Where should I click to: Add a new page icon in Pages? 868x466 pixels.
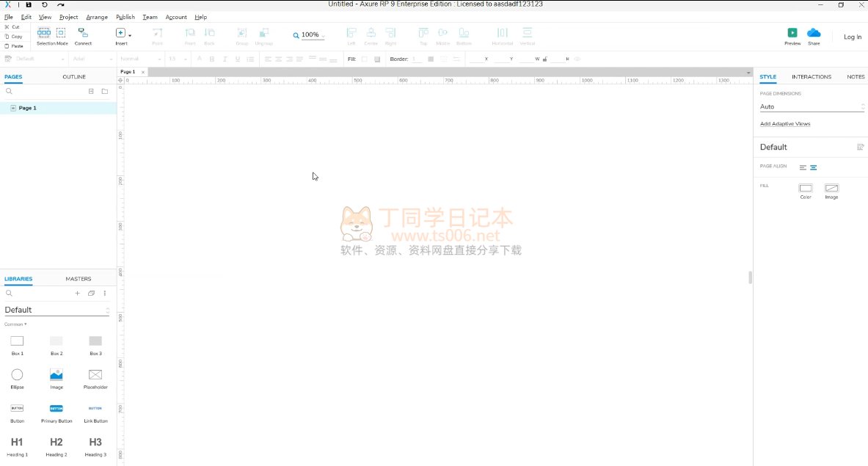(91, 92)
